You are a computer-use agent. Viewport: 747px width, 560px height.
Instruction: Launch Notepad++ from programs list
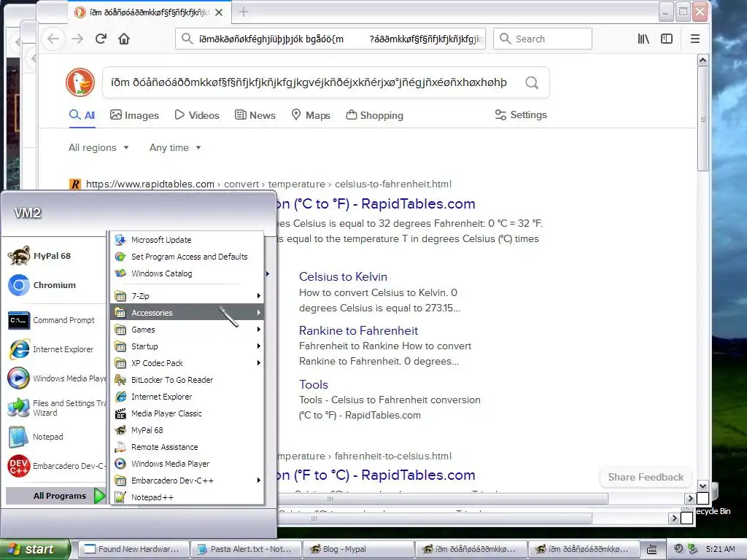click(187, 497)
